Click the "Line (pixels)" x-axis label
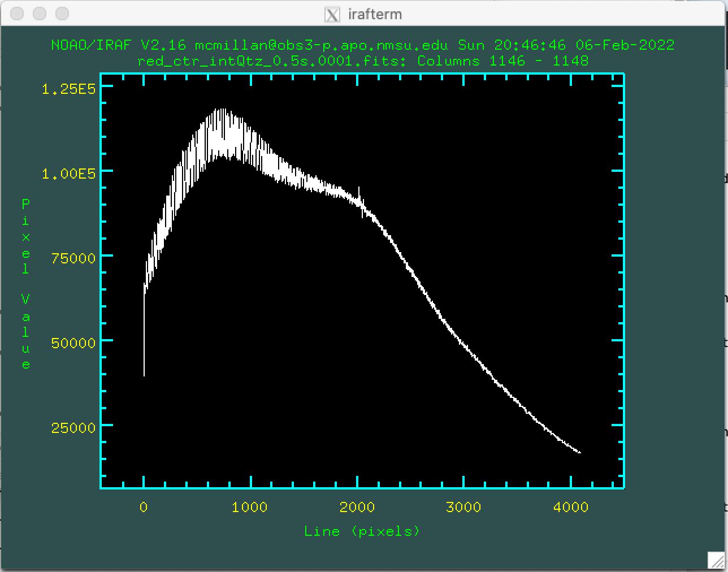Viewport: 728px width, 572px height. [362, 531]
